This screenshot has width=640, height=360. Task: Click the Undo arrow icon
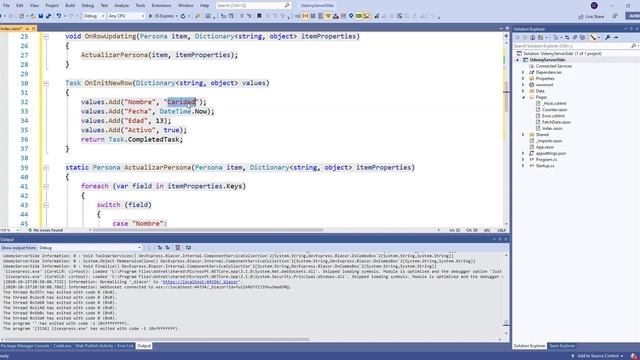pos(59,16)
